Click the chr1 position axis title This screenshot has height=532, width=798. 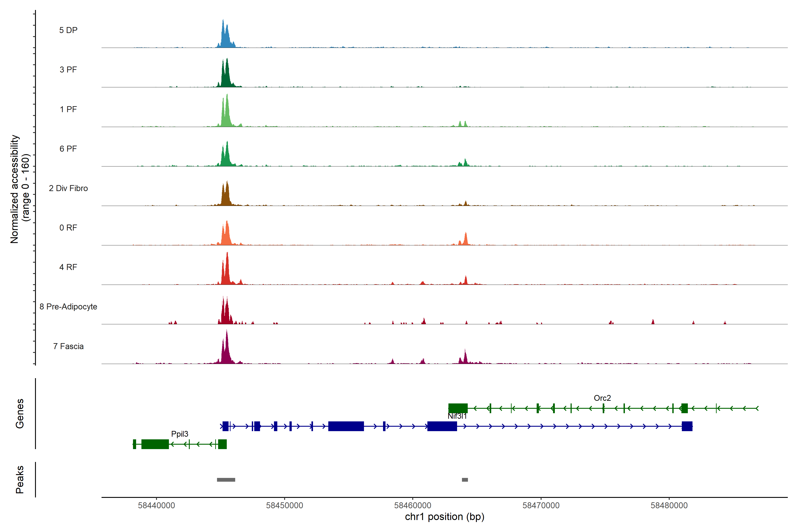point(444,517)
